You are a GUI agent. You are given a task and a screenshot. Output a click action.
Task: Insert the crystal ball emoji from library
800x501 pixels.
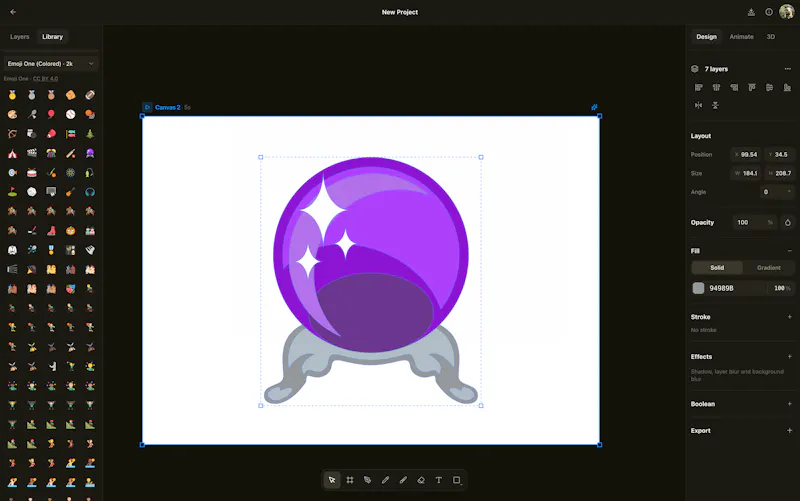coord(90,153)
